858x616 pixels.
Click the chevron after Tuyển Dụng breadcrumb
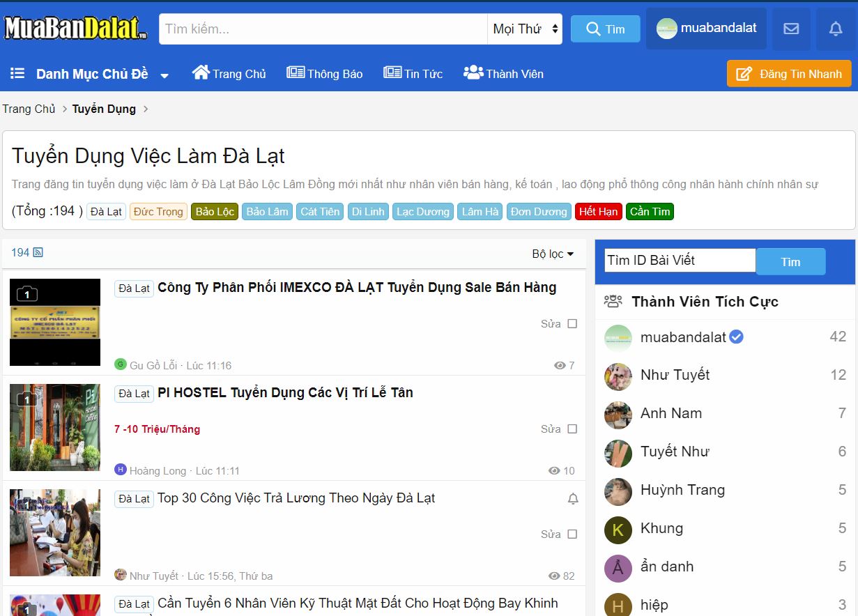[146, 109]
